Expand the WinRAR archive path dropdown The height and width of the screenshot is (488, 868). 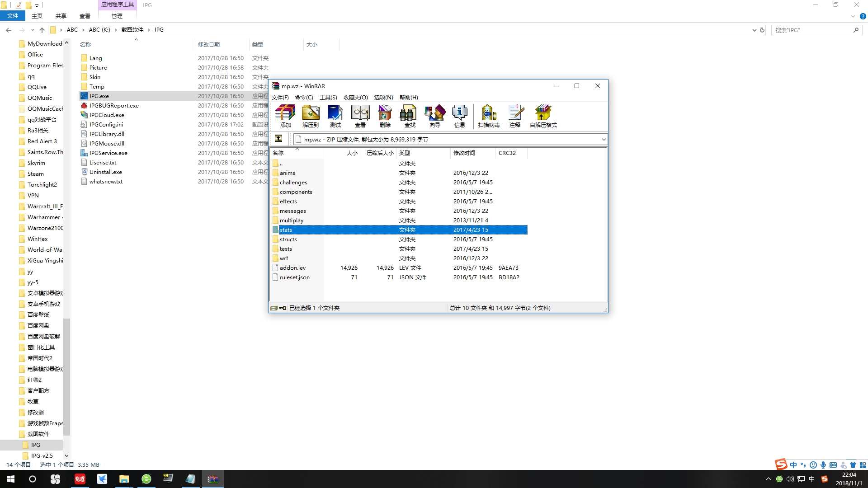[x=603, y=139]
